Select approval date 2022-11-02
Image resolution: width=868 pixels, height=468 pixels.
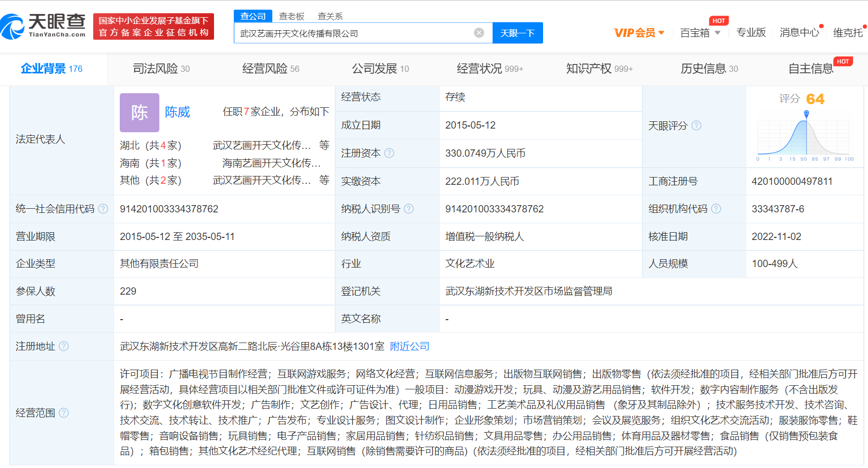point(776,236)
